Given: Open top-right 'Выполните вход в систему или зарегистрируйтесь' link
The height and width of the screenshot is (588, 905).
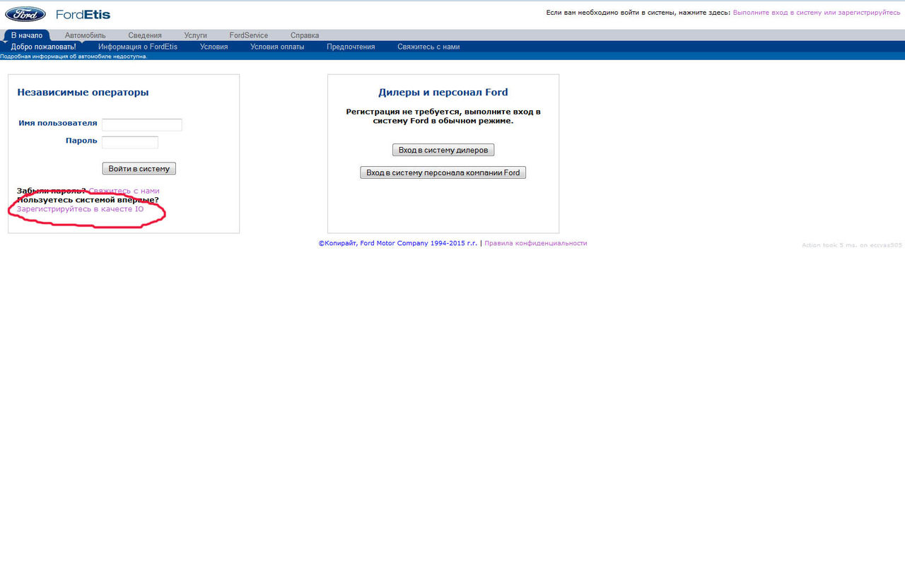Looking at the screenshot, I should coord(817,13).
